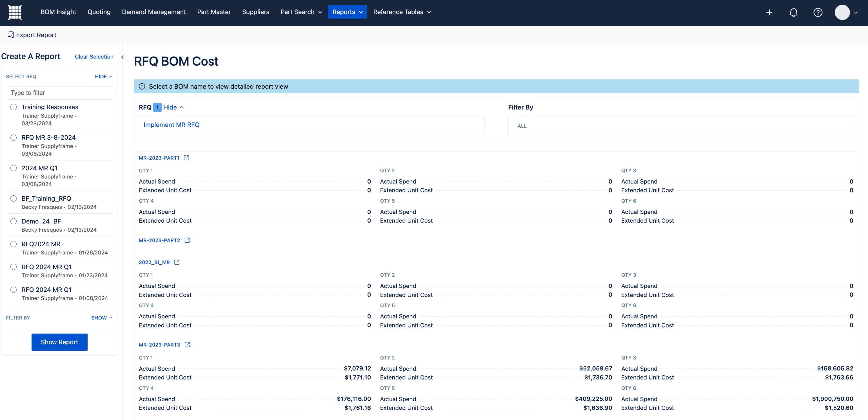Go to BOM Insight menu

[x=58, y=12]
